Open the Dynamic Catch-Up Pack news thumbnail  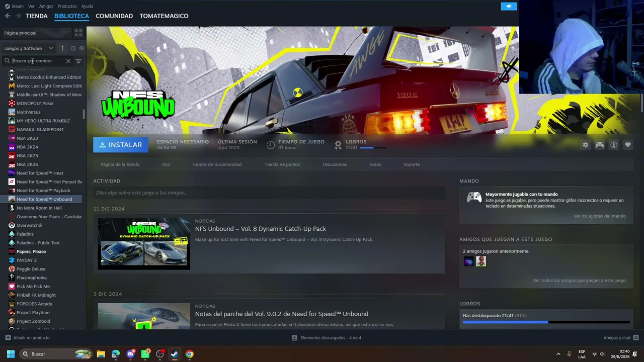point(144,243)
